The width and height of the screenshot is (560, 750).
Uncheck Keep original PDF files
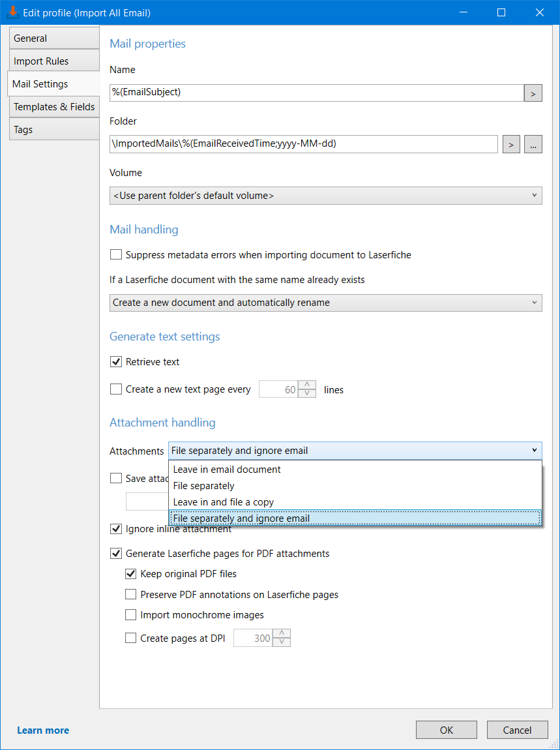point(130,573)
